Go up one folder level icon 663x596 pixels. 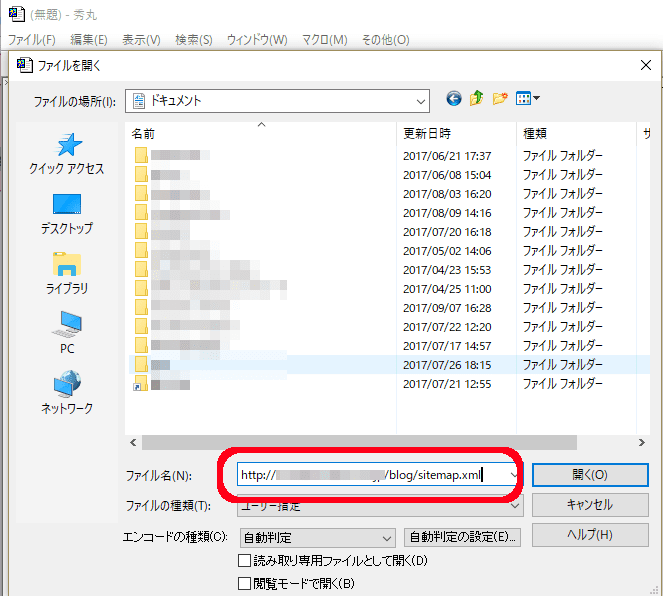coord(477,98)
